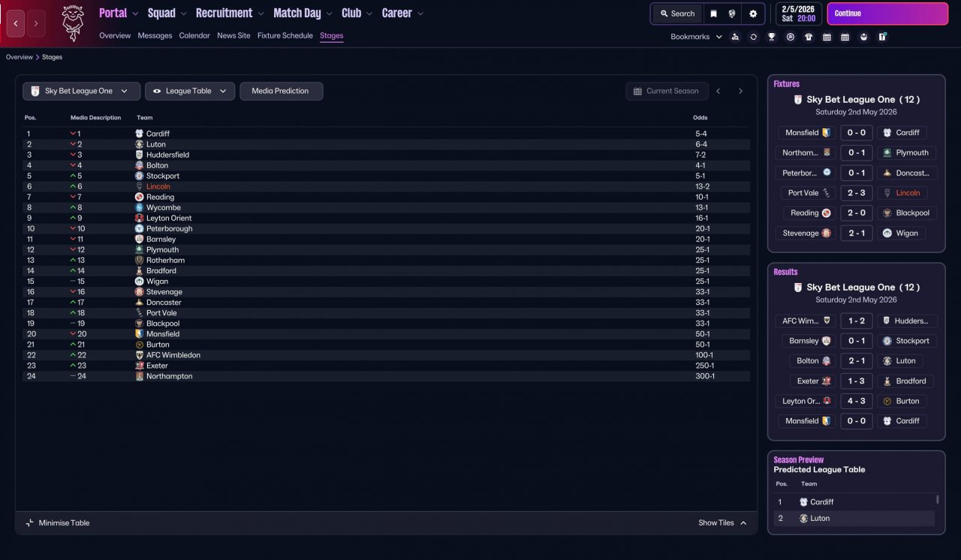961x560 pixels.
Task: Click Northampton in the league table
Action: [x=170, y=376]
